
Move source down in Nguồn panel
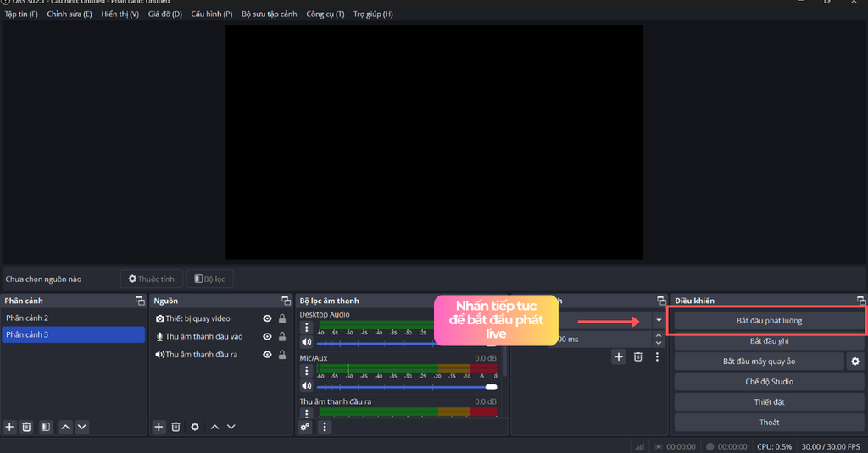[231, 427]
